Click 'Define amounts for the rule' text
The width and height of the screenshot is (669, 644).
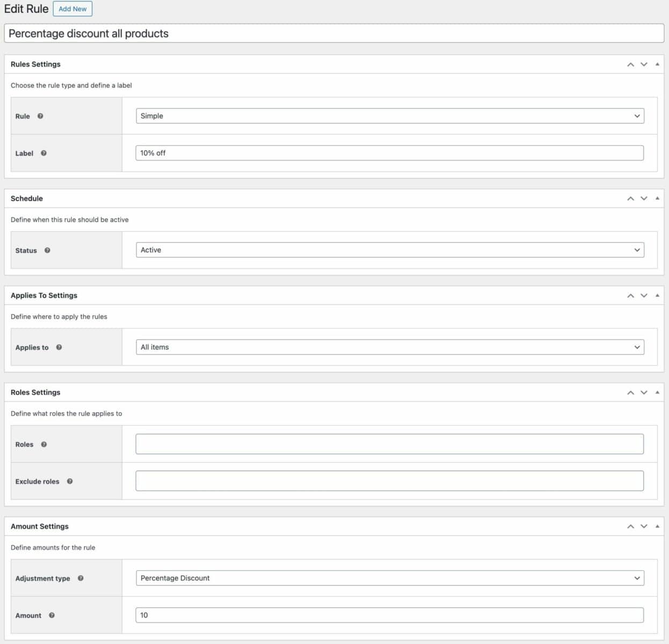tap(53, 548)
